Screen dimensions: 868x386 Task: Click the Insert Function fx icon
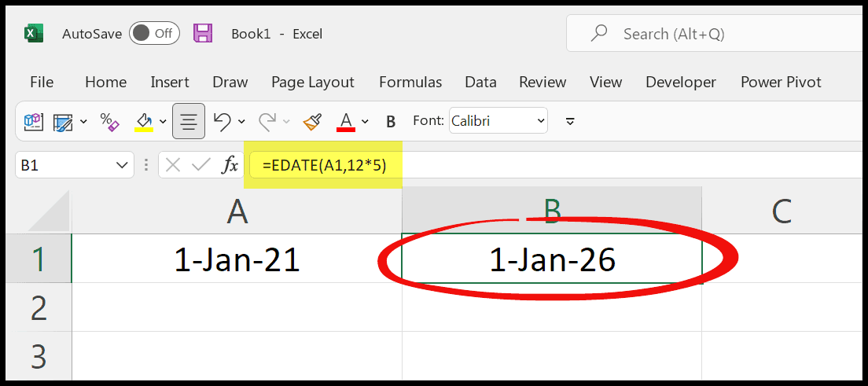[x=229, y=165]
